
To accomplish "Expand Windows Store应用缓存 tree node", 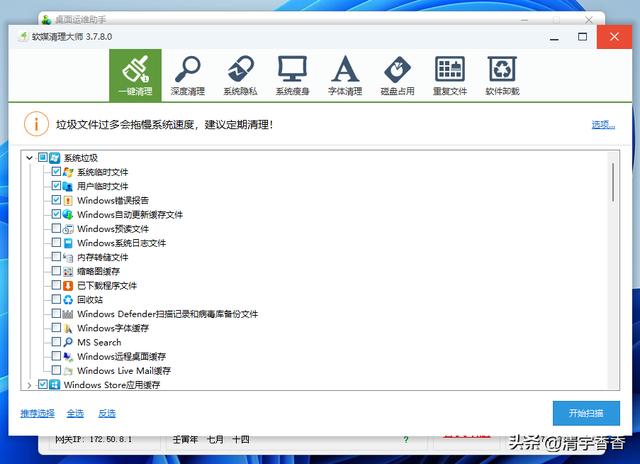I will pyautogui.click(x=29, y=385).
